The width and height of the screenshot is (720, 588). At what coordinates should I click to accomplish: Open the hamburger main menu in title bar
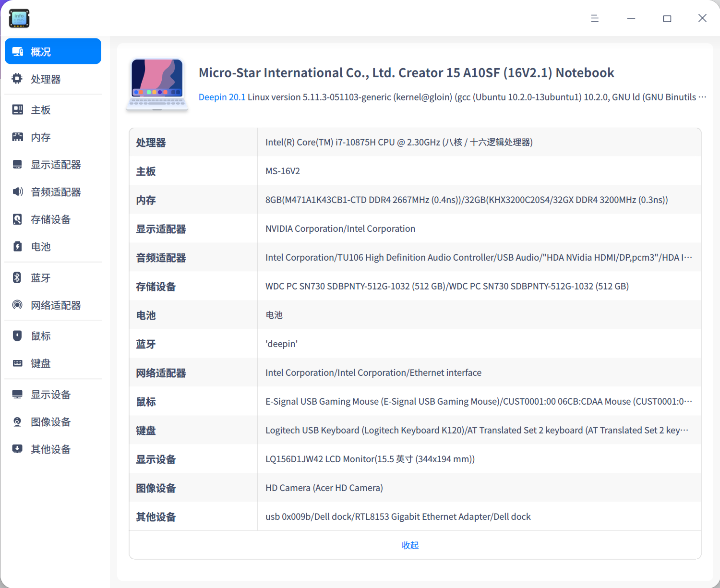click(x=595, y=18)
